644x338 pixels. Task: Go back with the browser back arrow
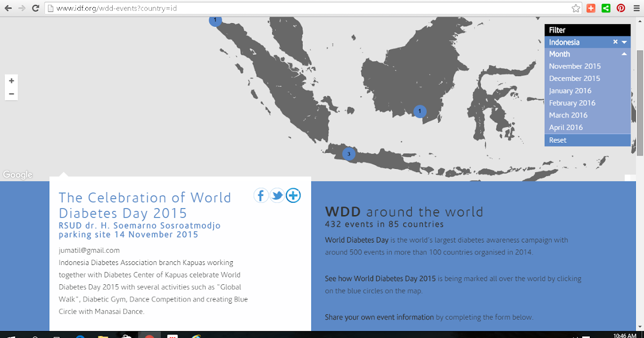(x=8, y=8)
